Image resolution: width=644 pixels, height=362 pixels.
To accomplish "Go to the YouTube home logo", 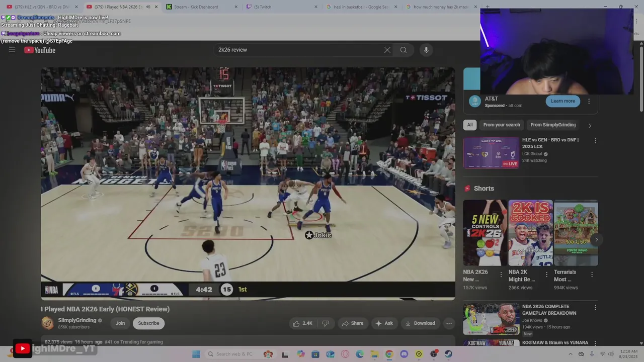I will 40,50.
